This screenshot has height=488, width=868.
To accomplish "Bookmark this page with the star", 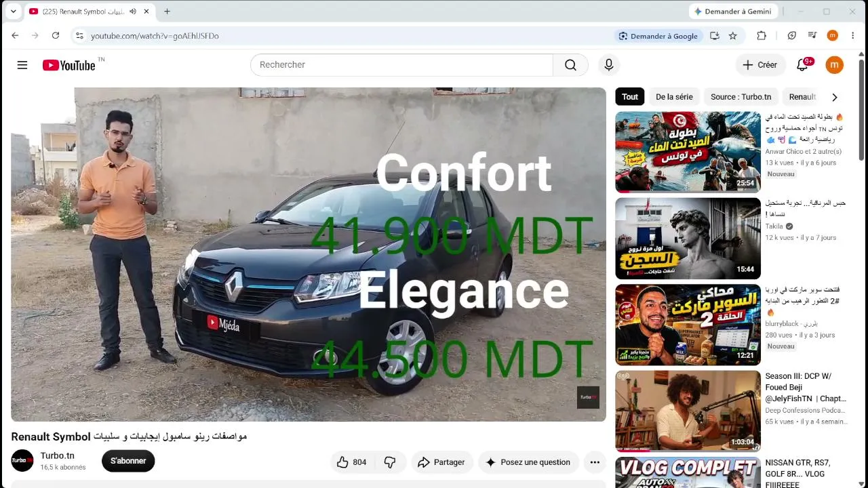I will (732, 36).
